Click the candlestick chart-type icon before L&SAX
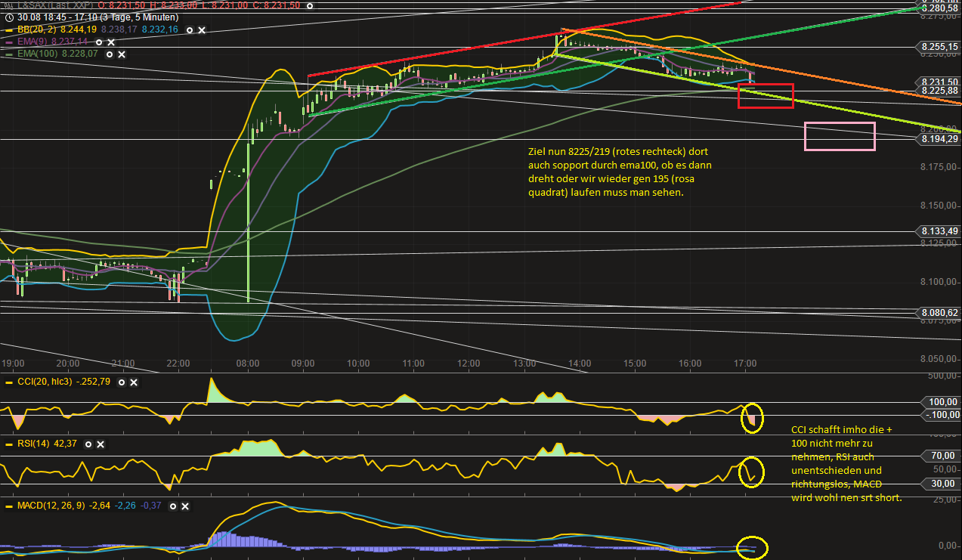The width and height of the screenshot is (962, 560). click(9, 5)
